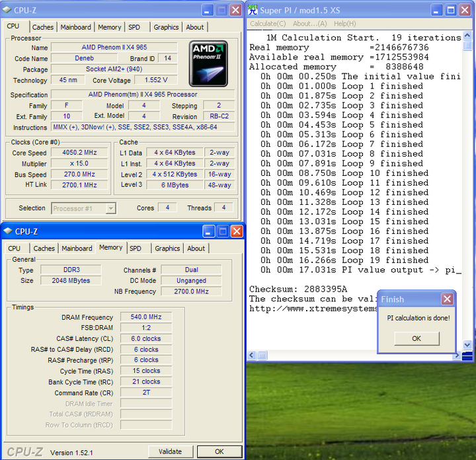Click the Loop 19 finished line
The width and height of the screenshot is (476, 460).
point(344,260)
